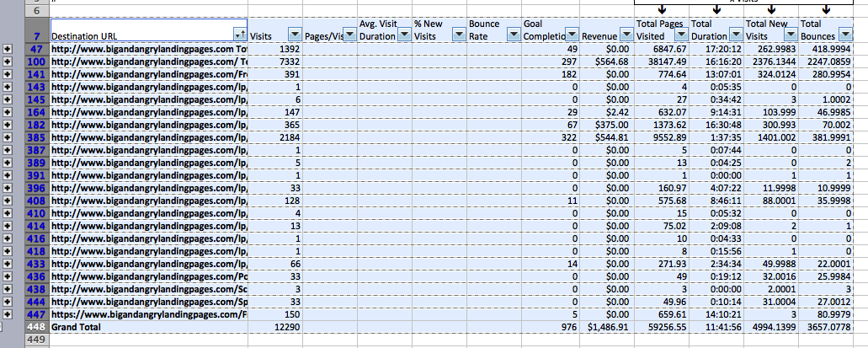The height and width of the screenshot is (348, 868).
Task: Select Revenue cell showing $2.42
Action: click(x=605, y=113)
